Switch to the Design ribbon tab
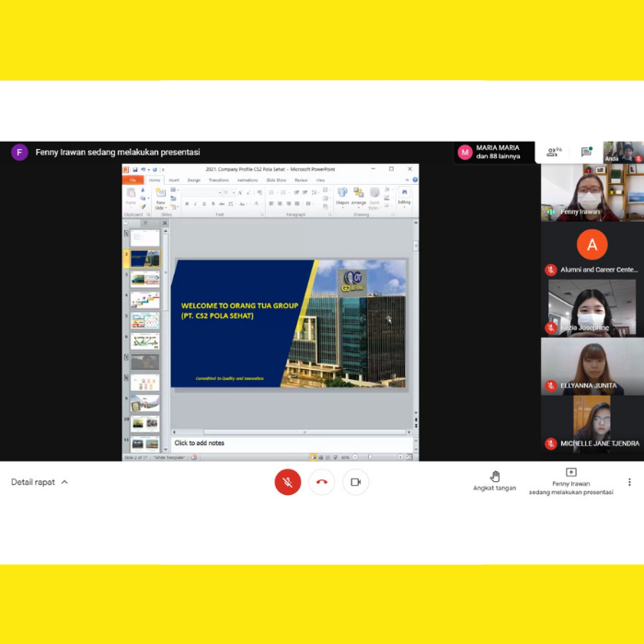 [194, 180]
